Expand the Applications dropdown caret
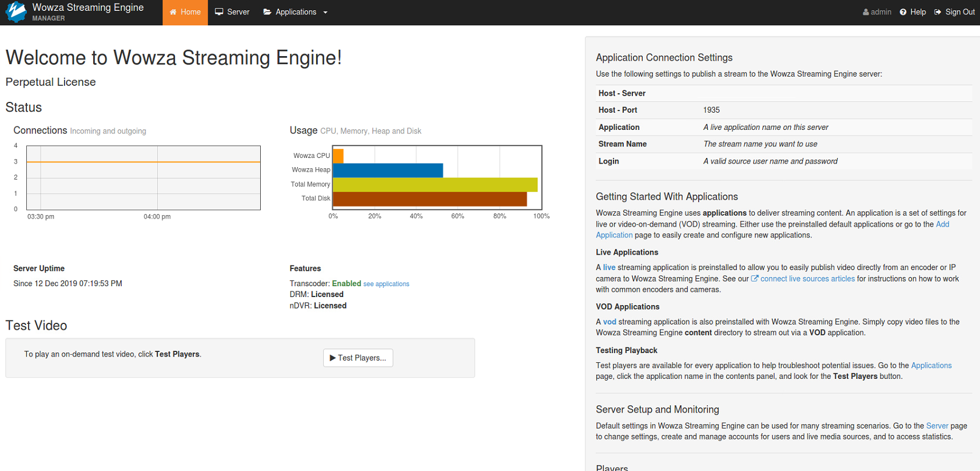This screenshot has height=471, width=980. [x=325, y=13]
